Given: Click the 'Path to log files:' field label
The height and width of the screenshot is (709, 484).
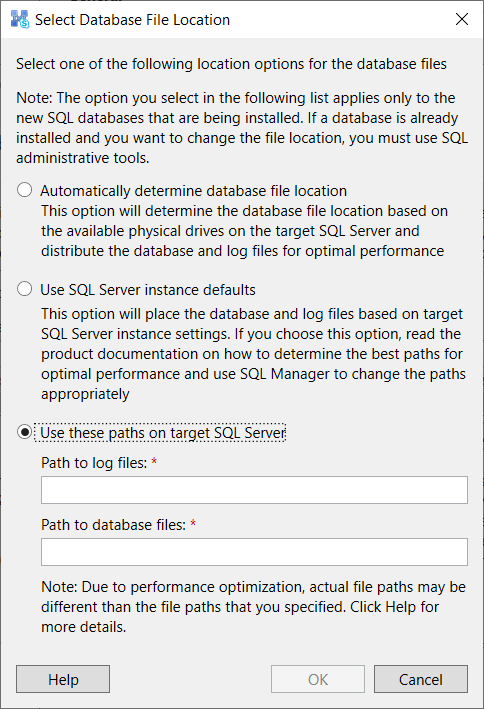Looking at the screenshot, I should tap(94, 463).
